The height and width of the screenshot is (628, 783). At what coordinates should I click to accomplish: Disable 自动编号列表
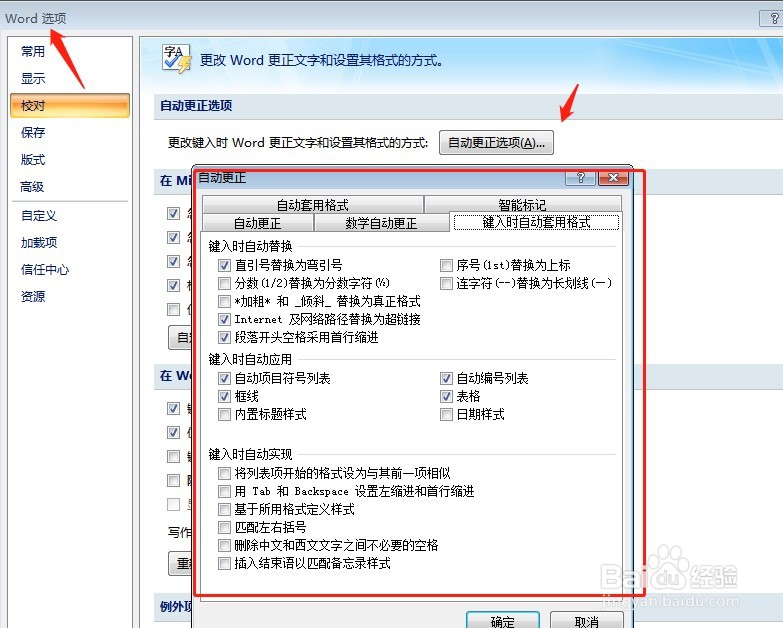pyautogui.click(x=446, y=378)
